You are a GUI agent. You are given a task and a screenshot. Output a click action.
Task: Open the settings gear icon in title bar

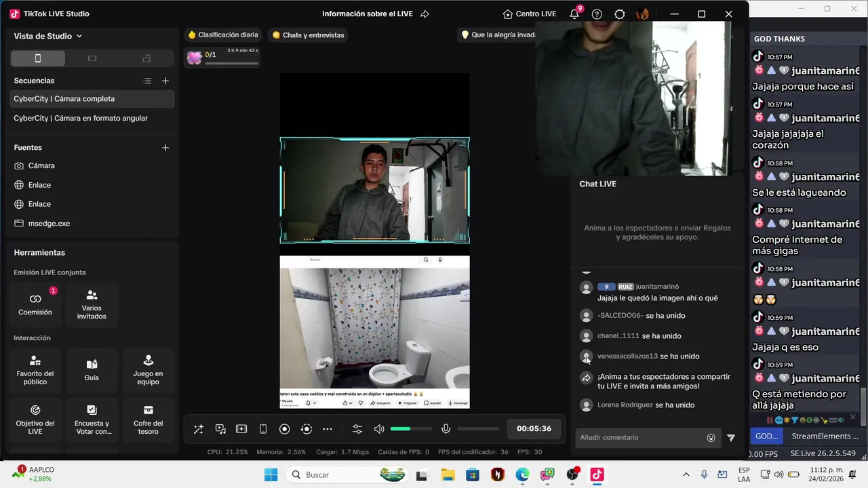[x=620, y=14]
